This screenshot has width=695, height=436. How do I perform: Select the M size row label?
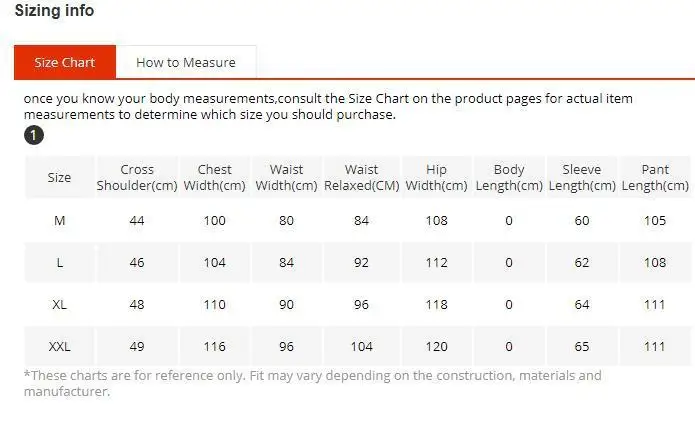click(60, 220)
